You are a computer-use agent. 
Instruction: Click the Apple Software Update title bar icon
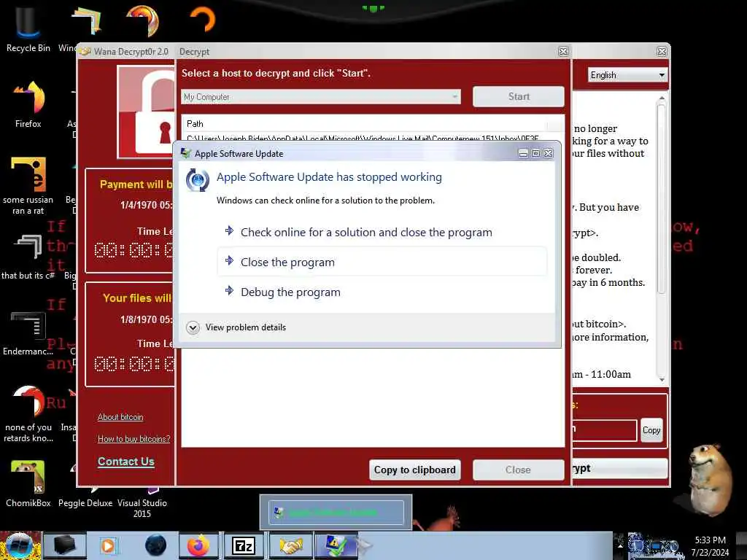click(x=186, y=153)
